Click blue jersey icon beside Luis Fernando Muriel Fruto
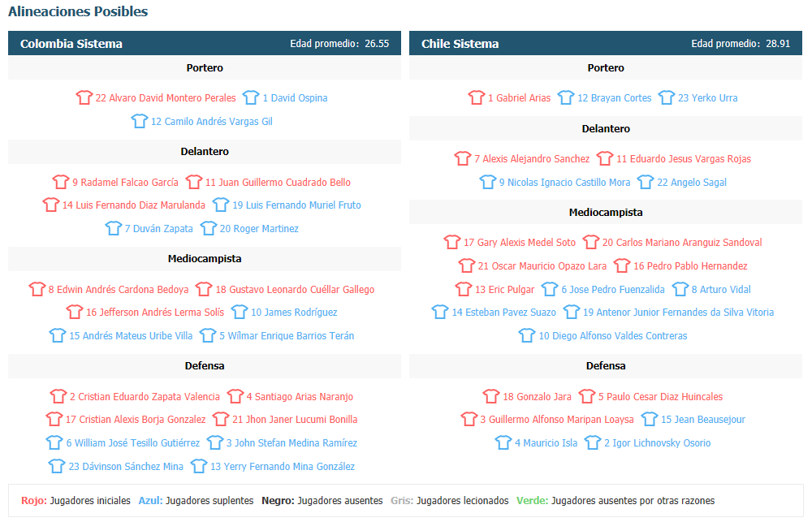812x522 pixels. point(221,205)
